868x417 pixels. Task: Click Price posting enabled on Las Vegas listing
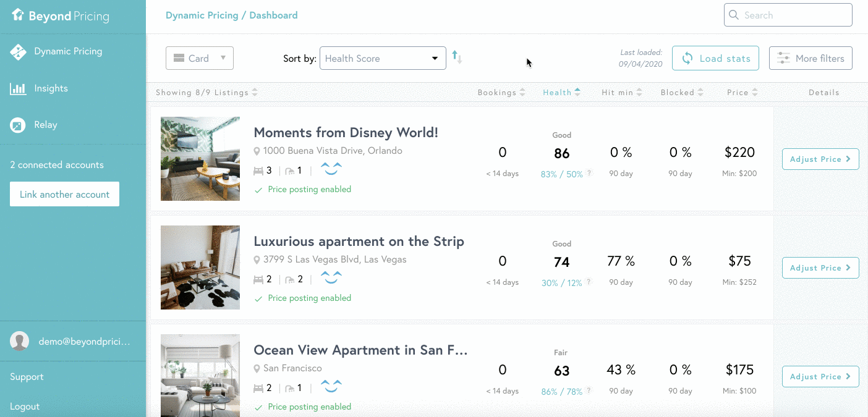(303, 298)
